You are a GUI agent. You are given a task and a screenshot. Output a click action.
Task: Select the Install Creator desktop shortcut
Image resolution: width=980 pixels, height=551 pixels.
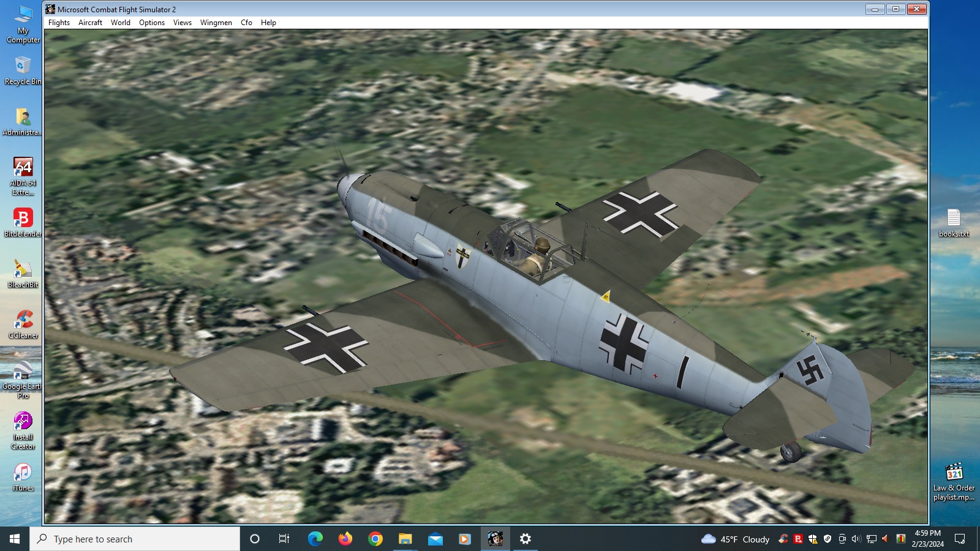click(x=23, y=430)
